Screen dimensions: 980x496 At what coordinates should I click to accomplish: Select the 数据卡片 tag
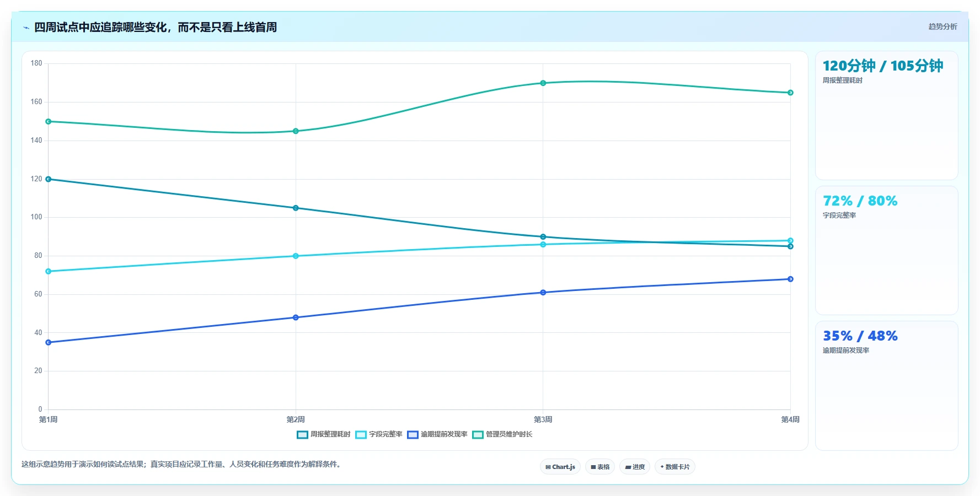[675, 467]
